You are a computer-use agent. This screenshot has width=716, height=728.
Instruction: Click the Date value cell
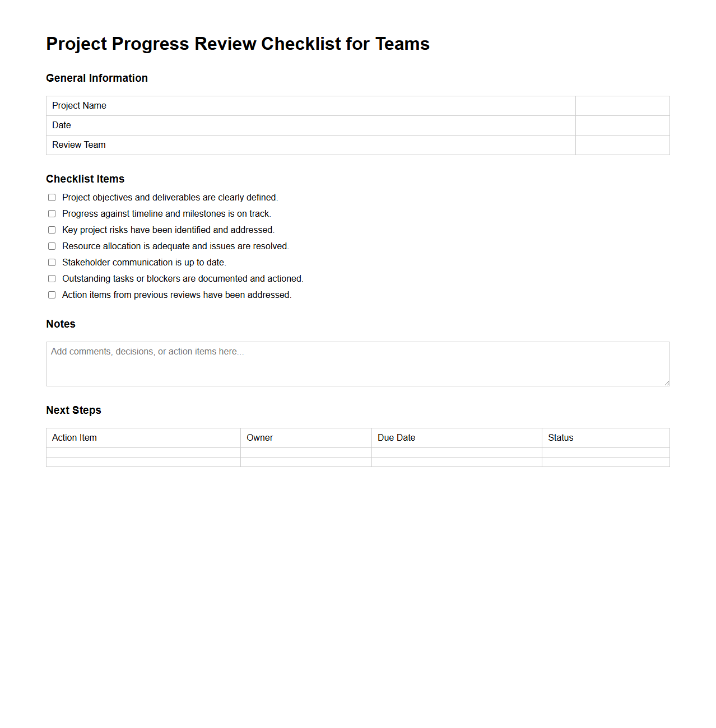click(622, 125)
